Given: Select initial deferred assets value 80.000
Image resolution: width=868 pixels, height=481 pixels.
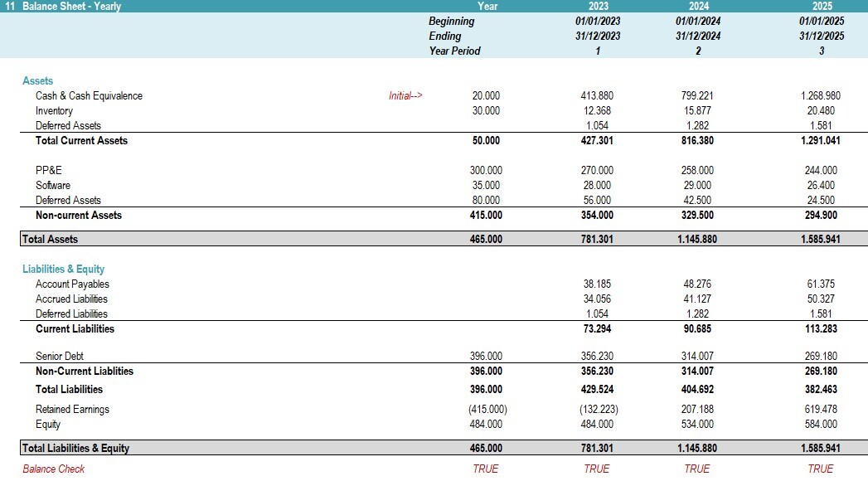Looking at the screenshot, I should tap(486, 201).
